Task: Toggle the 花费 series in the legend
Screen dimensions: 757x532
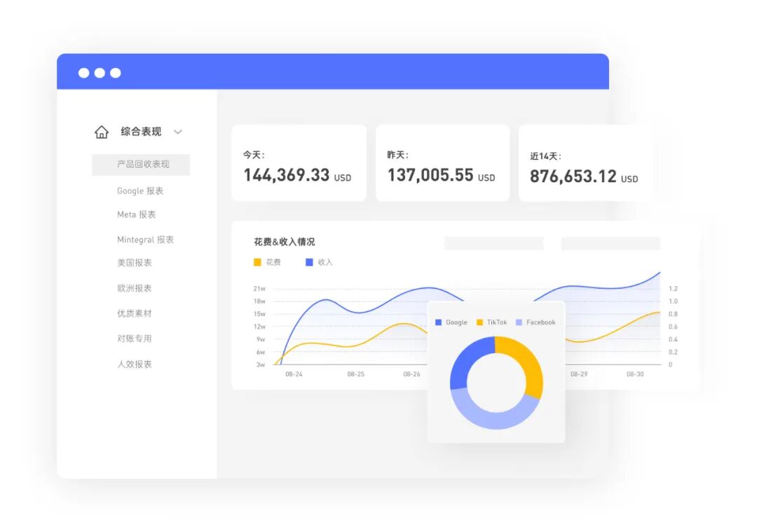Action: click(x=266, y=262)
